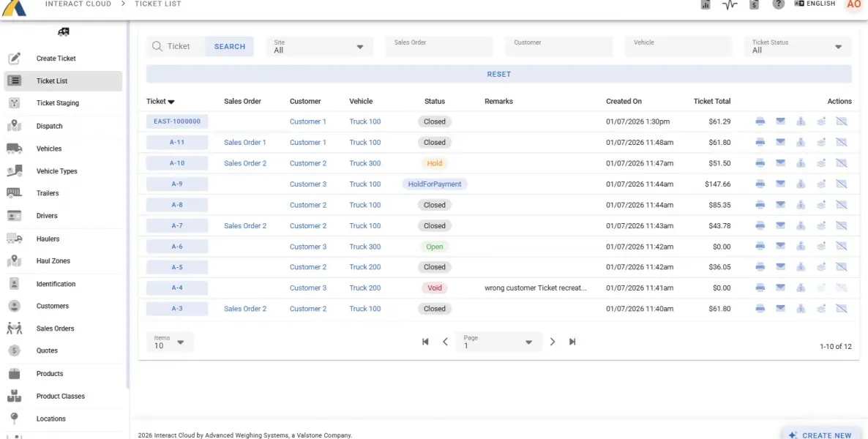
Task: Click the Sales Order filter input field
Action: [x=438, y=47]
